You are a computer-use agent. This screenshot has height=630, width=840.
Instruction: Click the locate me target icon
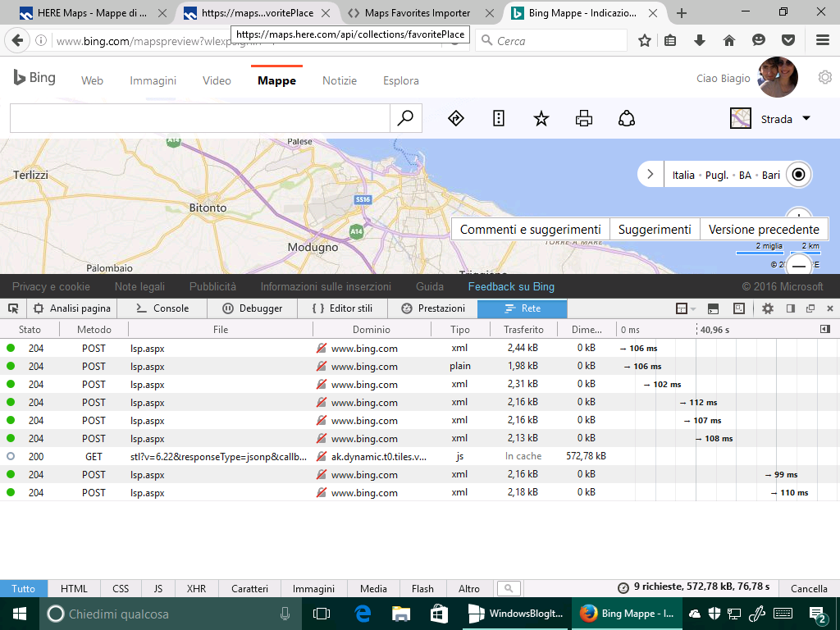point(798,175)
